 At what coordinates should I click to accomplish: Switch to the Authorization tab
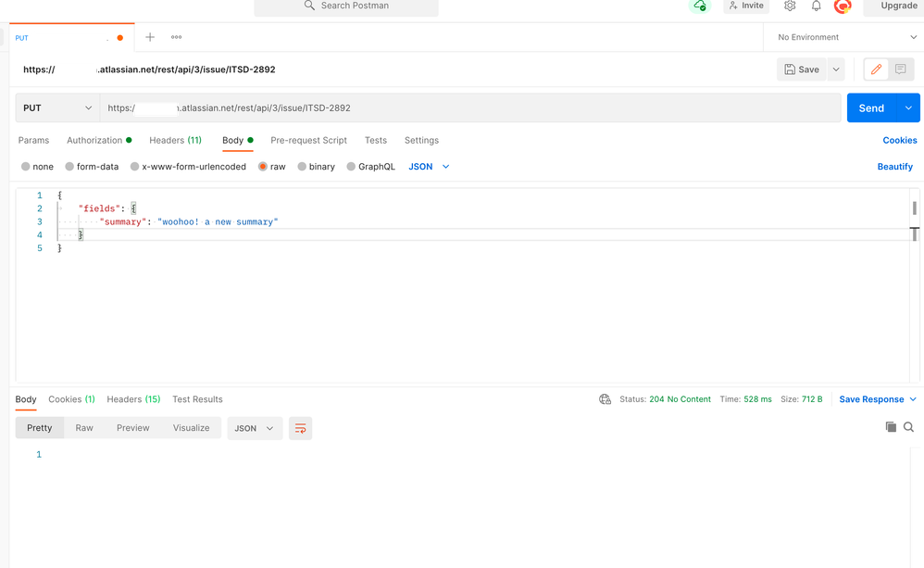(x=99, y=140)
